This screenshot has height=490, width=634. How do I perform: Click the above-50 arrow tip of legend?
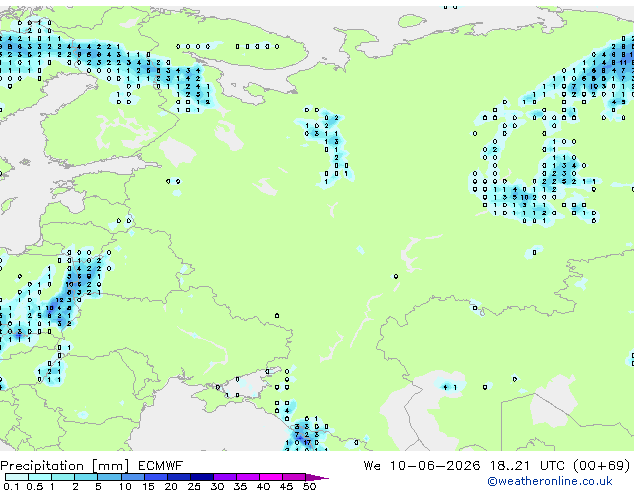pyautogui.click(x=317, y=477)
